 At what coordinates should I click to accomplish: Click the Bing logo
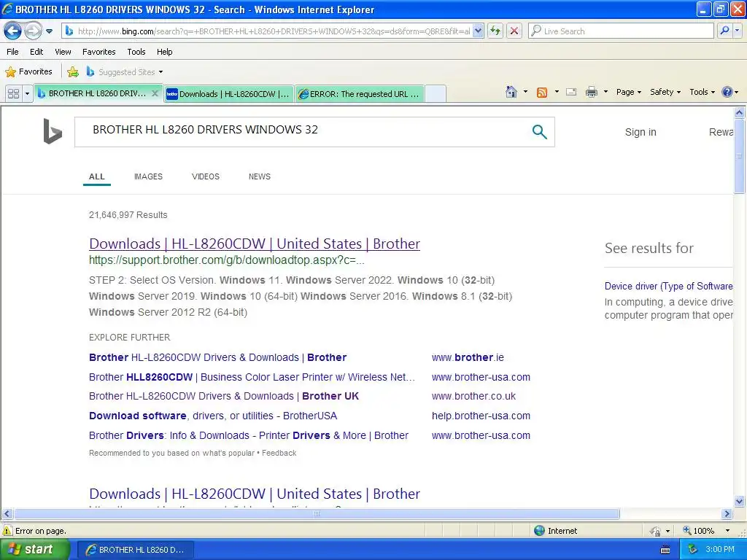[53, 131]
